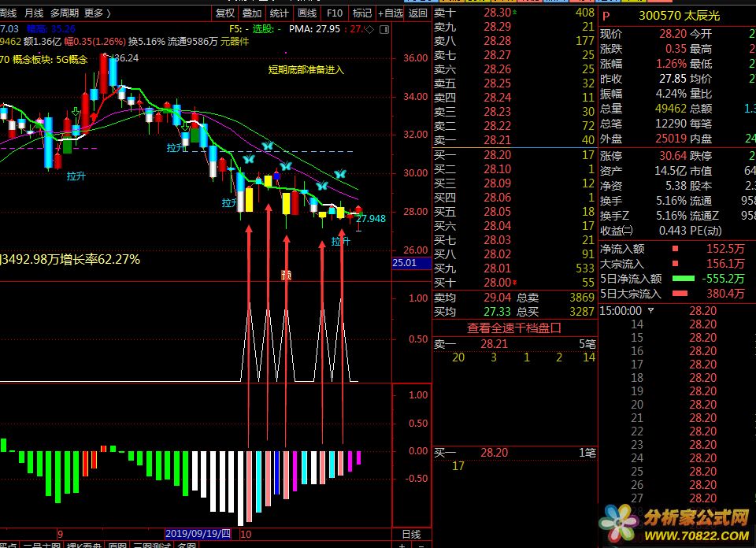This screenshot has width=756, height=548.
Task: Click the 买均 value 27.33
Action: pyautogui.click(x=497, y=312)
